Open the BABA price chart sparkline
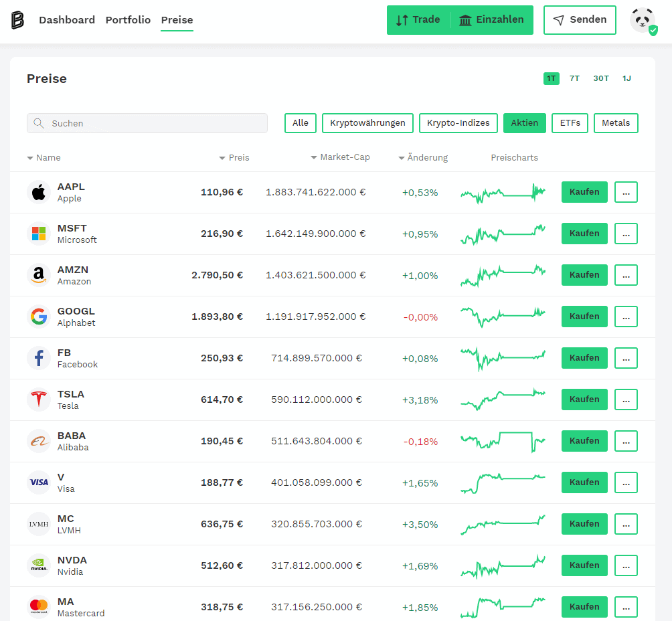The width and height of the screenshot is (672, 621). tap(503, 442)
